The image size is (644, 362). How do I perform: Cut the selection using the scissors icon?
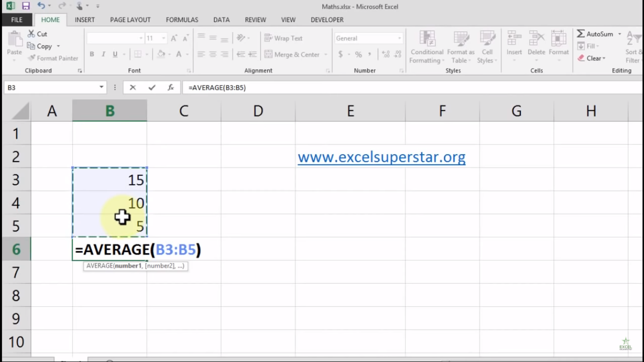coord(37,34)
